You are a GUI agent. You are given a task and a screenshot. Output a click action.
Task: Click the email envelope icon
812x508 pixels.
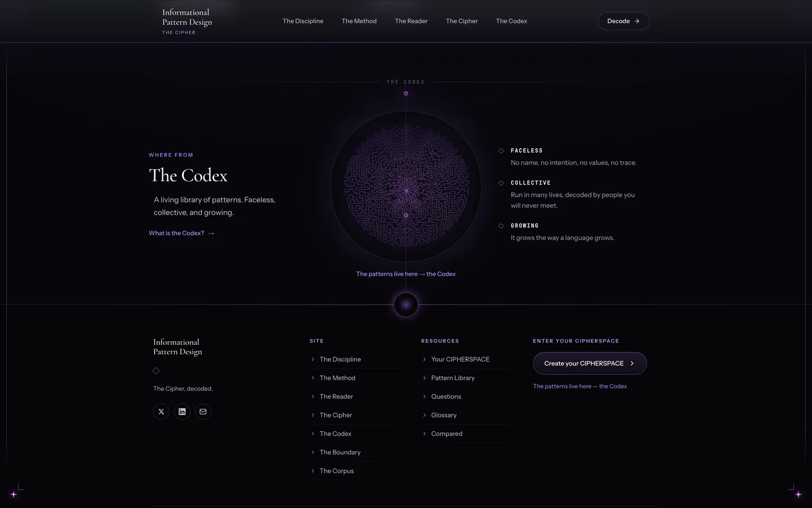[203, 412]
